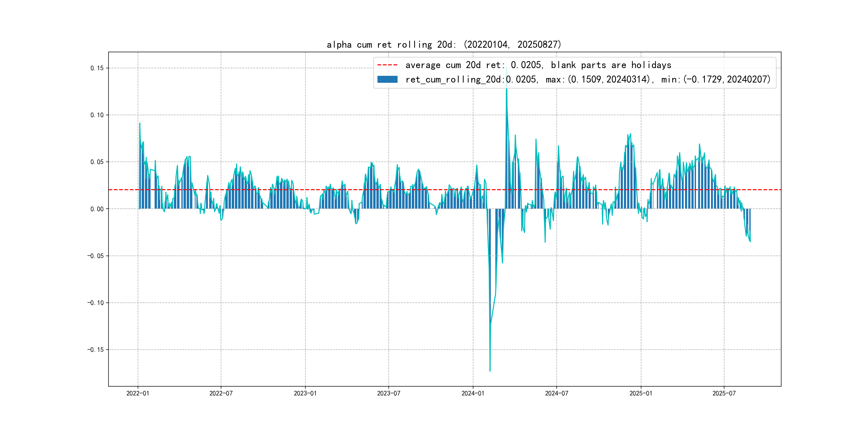Click the 0.15 y-axis tick label

click(x=97, y=68)
